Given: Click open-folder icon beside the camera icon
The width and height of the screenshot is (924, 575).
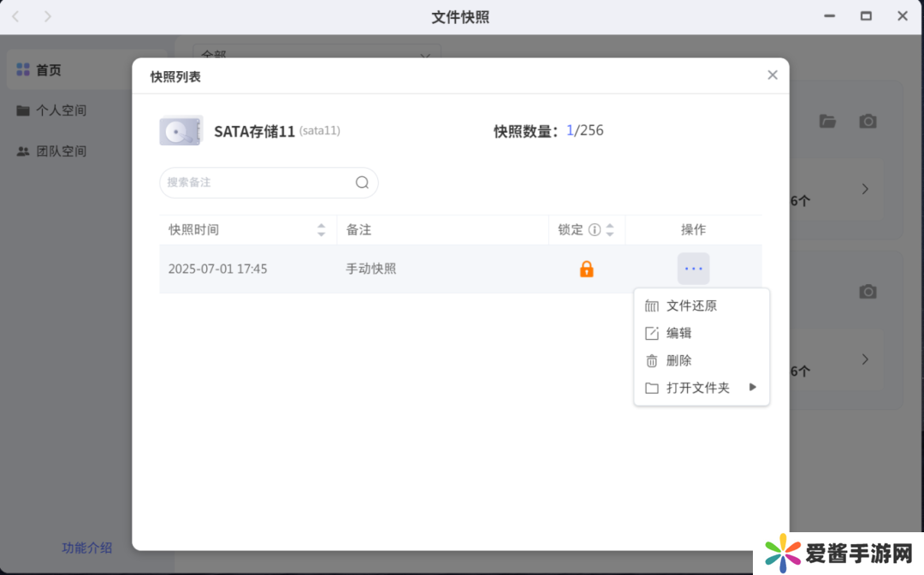Looking at the screenshot, I should pos(827,122).
